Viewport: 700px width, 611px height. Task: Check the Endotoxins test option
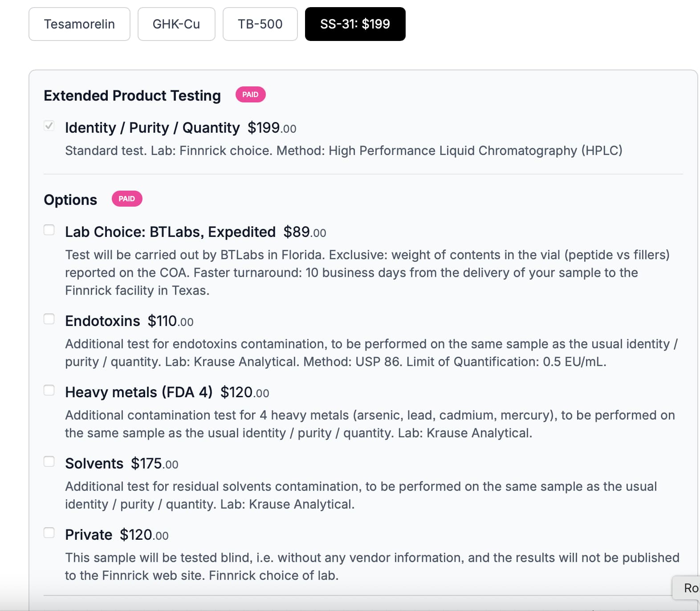[x=49, y=319]
